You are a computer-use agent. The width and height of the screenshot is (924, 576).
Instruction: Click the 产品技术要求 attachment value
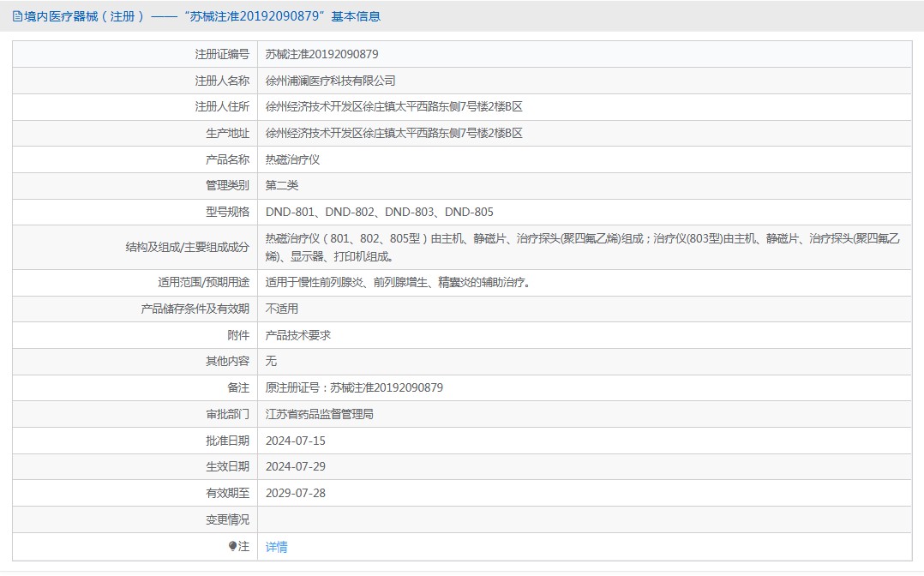click(297, 335)
